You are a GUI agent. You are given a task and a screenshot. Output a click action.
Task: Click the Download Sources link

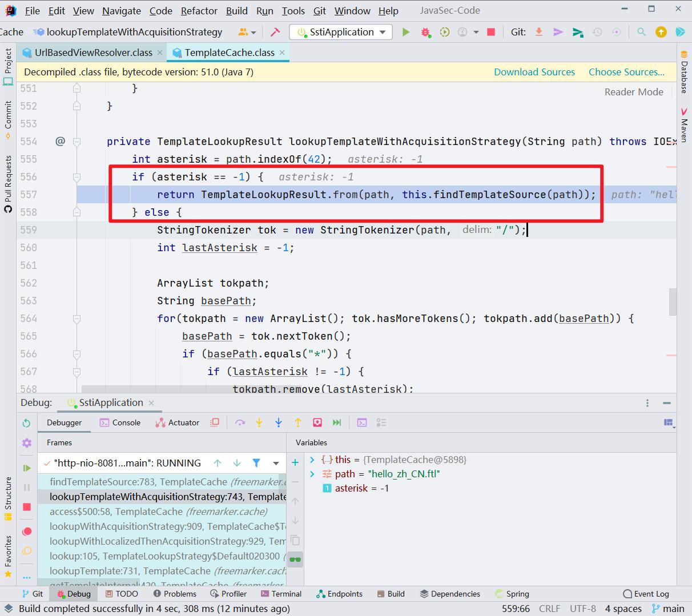(534, 71)
